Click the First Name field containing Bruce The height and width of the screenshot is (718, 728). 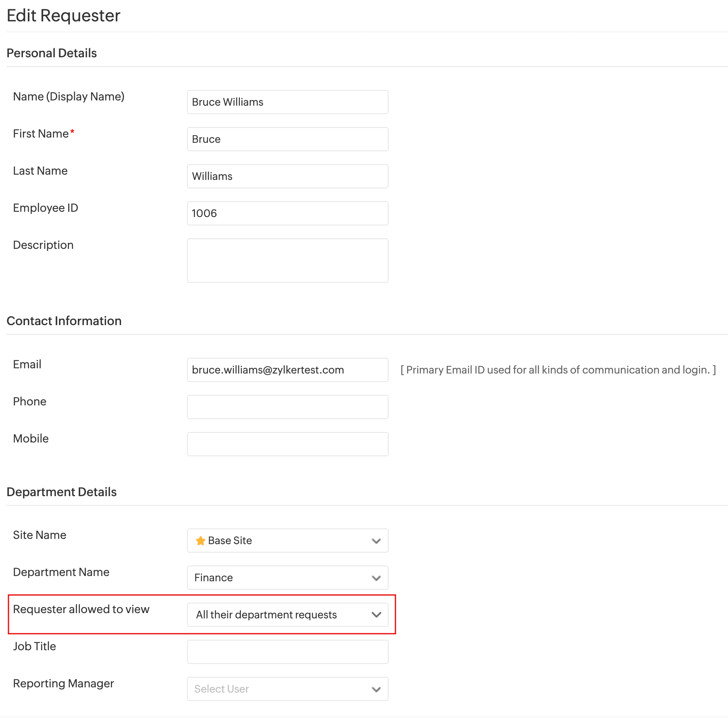287,139
